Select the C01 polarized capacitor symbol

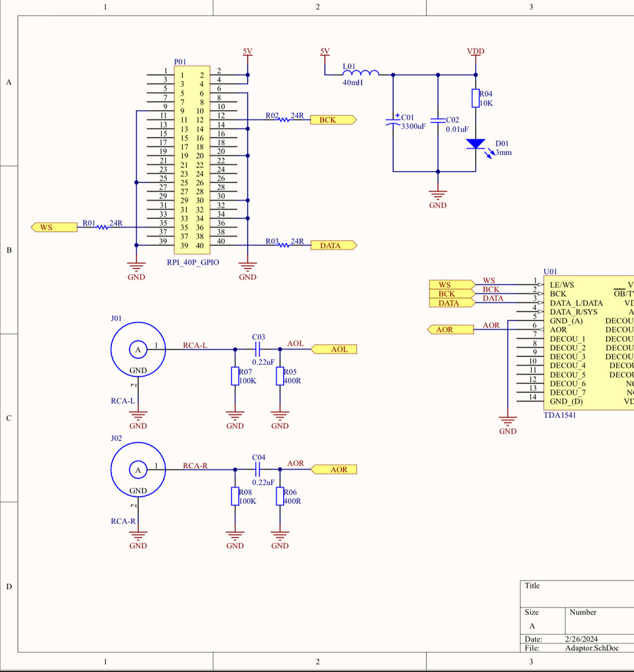click(393, 121)
